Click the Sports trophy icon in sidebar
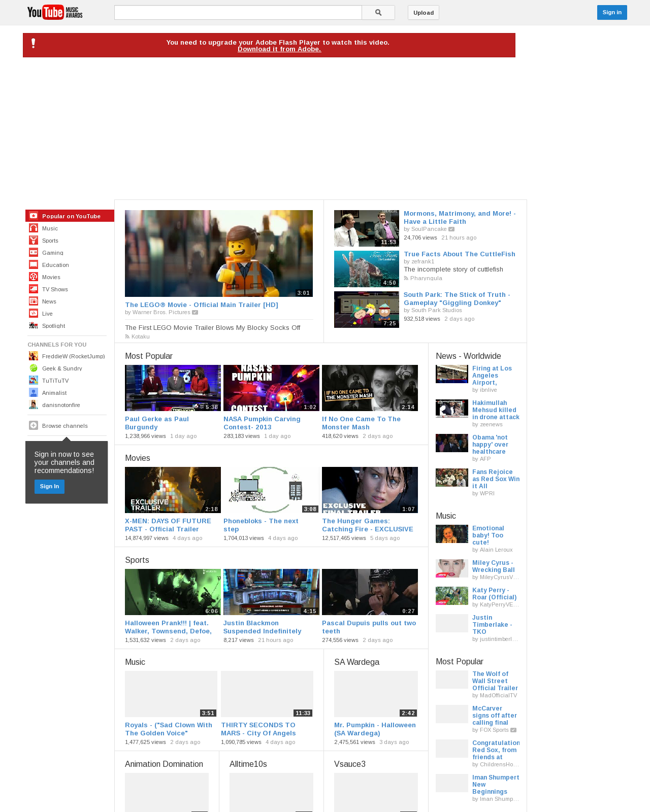 click(34, 240)
